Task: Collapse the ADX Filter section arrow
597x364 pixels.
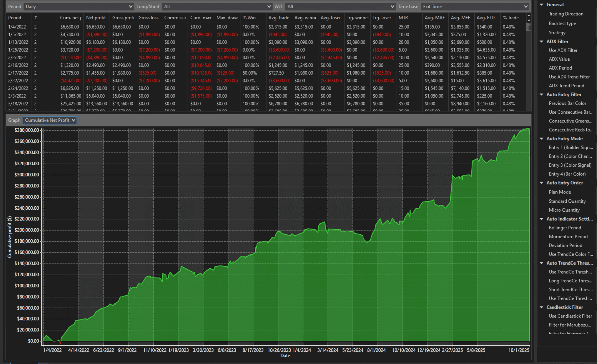Action: coord(542,41)
